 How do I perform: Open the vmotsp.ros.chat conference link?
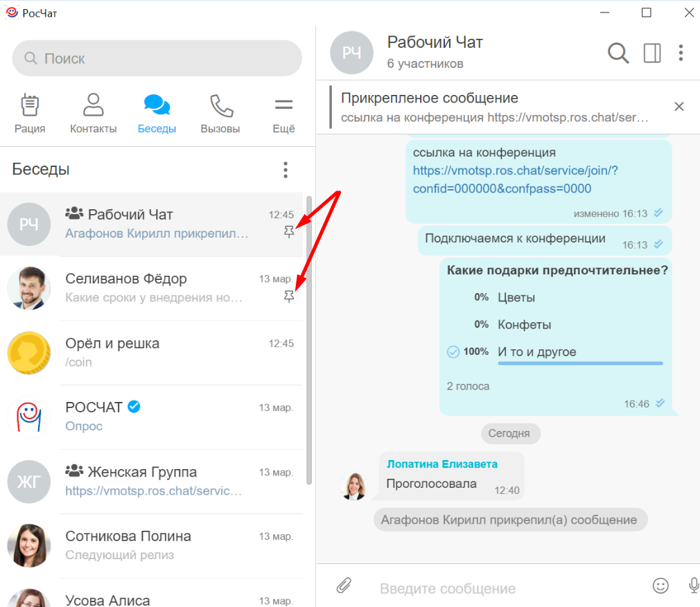click(515, 179)
